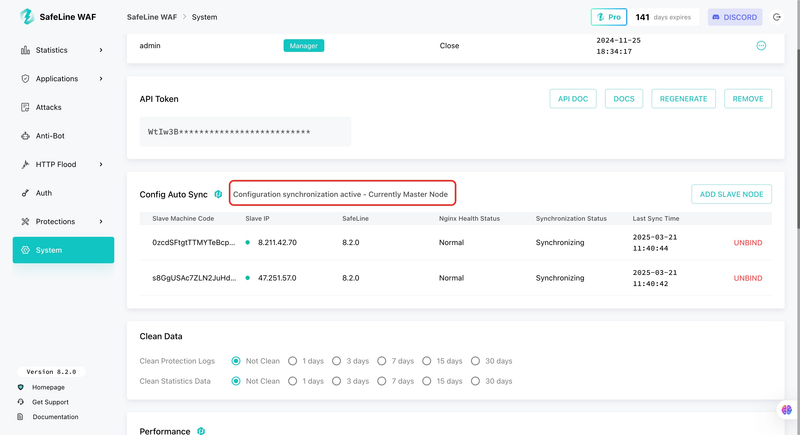Click the 141 days expires label
The image size is (800, 435).
[x=663, y=17]
